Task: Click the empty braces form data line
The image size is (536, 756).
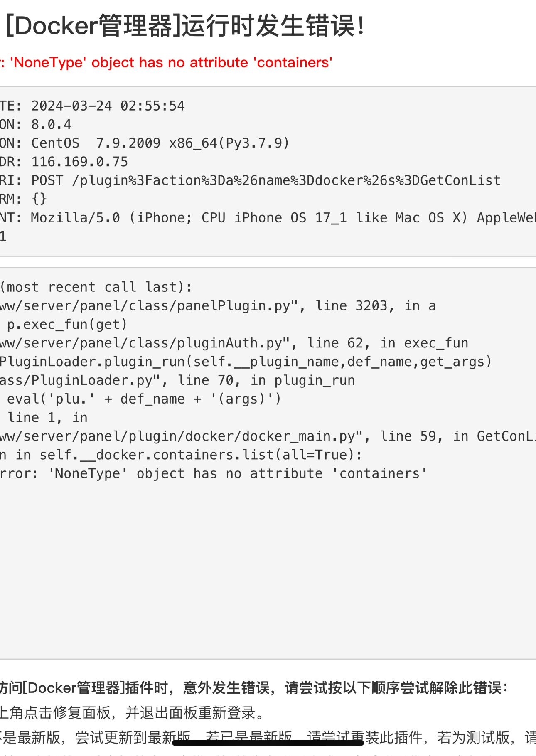Action: (24, 199)
